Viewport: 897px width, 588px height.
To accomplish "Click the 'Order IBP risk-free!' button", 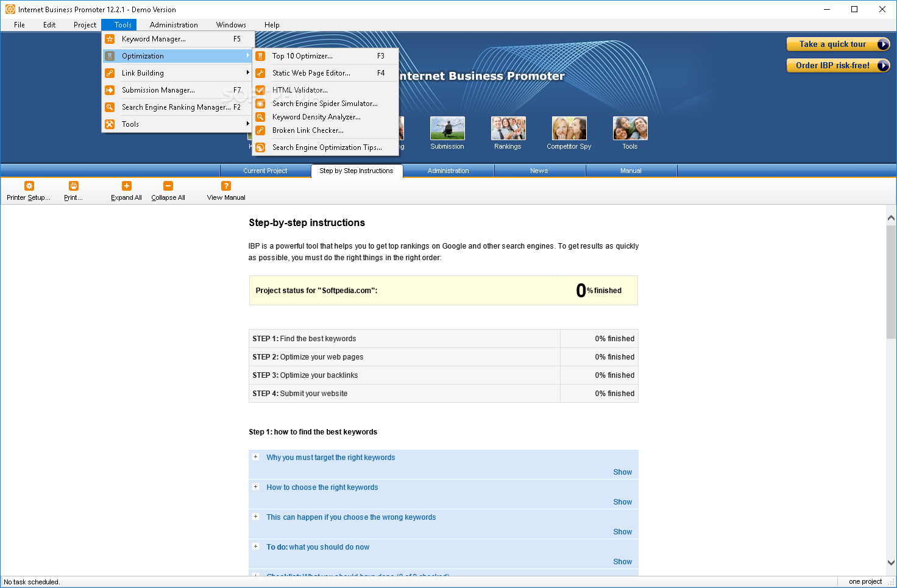I will coord(838,65).
